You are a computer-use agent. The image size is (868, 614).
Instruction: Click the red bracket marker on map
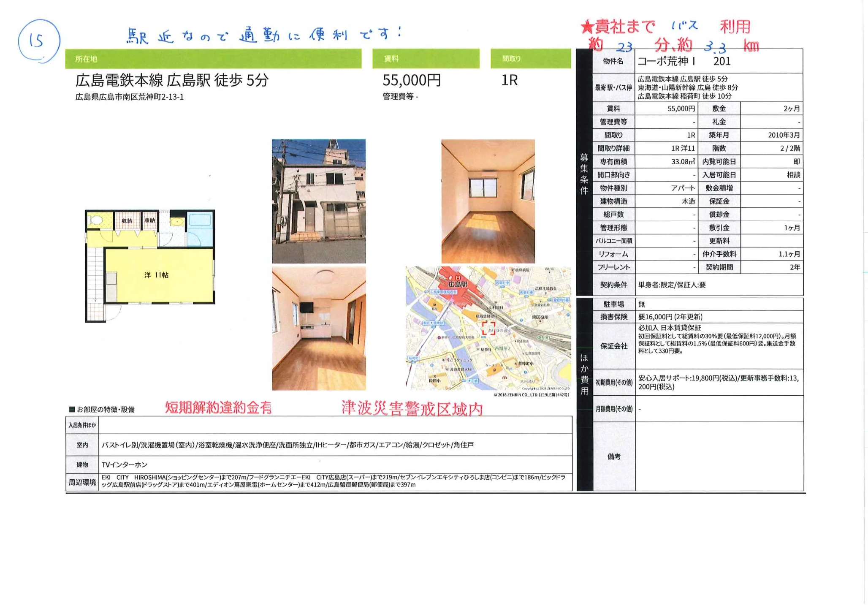point(488,329)
